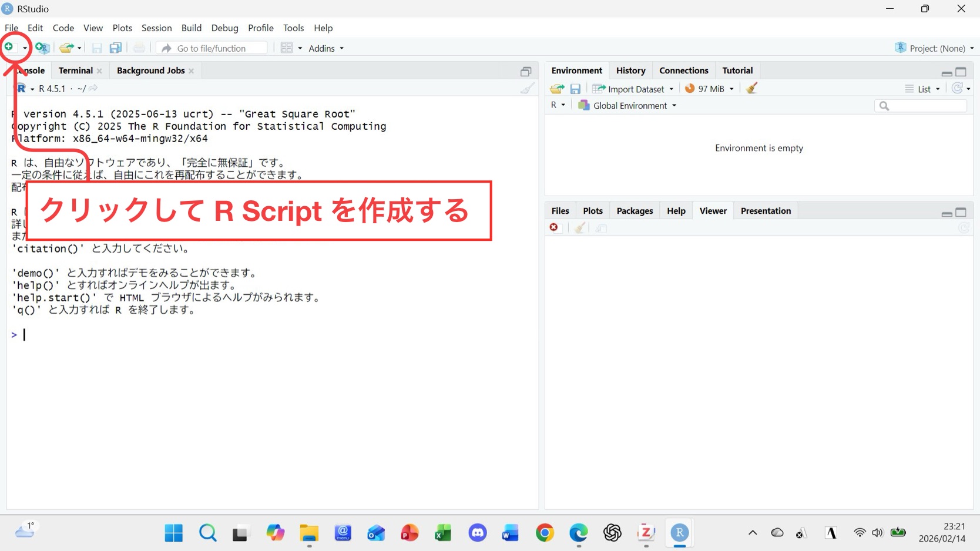This screenshot has height=551, width=980.
Task: Click the Create a Project icon
Action: pyautogui.click(x=42, y=48)
